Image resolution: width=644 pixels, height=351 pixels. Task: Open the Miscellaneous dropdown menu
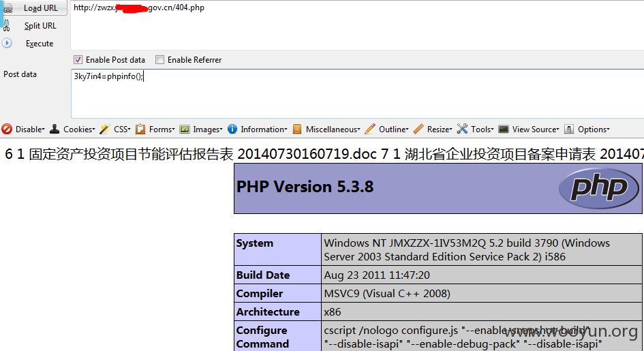tap(333, 129)
